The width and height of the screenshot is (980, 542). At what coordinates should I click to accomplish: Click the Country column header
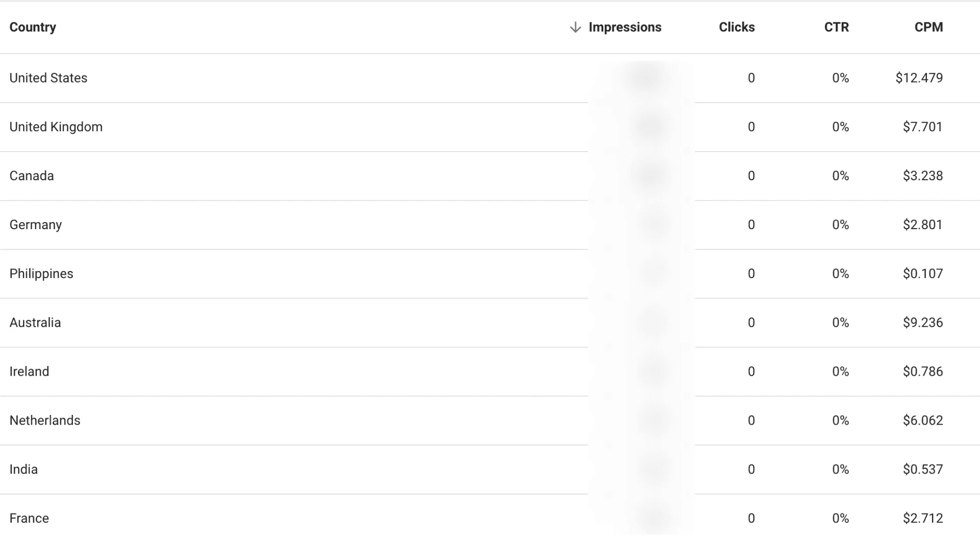(x=33, y=27)
